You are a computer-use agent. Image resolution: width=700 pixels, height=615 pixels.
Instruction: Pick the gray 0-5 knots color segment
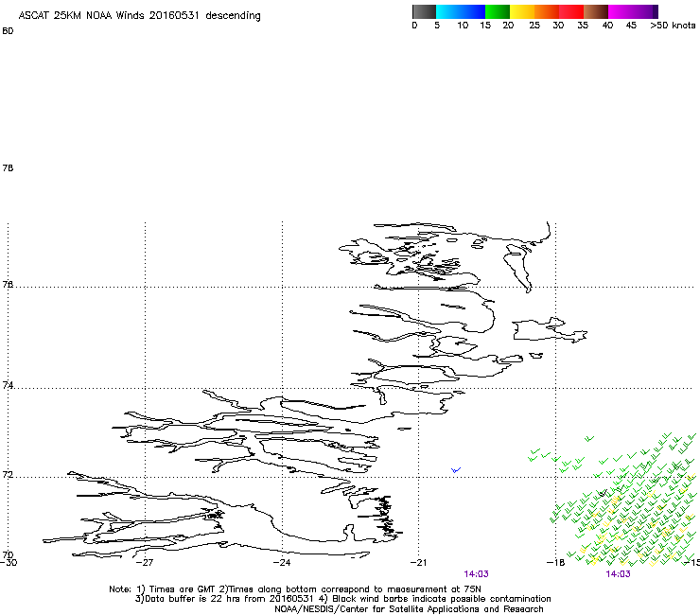pos(424,11)
